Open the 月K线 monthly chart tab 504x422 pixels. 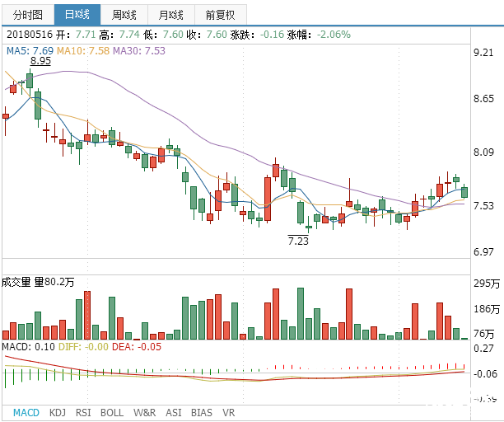tap(171, 15)
